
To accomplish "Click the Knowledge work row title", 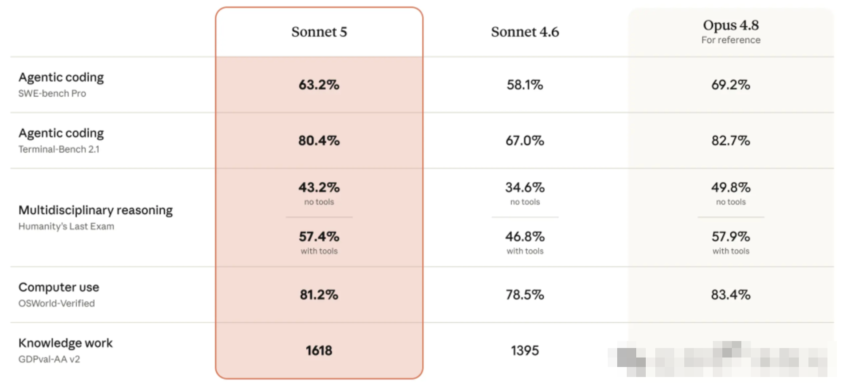I will pos(65,343).
